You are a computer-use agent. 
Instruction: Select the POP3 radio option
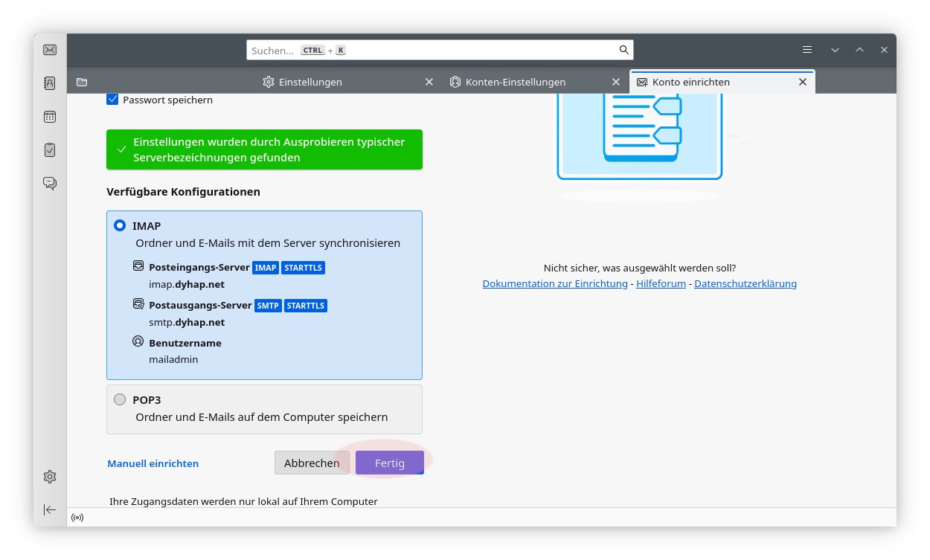tap(120, 400)
